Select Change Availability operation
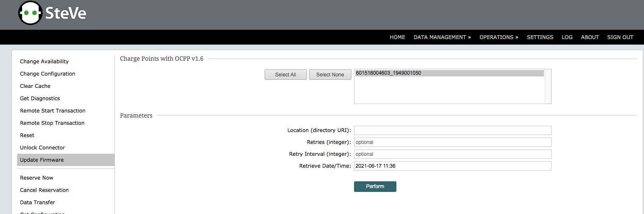Viewport: 644px width, 214px height. point(66,62)
